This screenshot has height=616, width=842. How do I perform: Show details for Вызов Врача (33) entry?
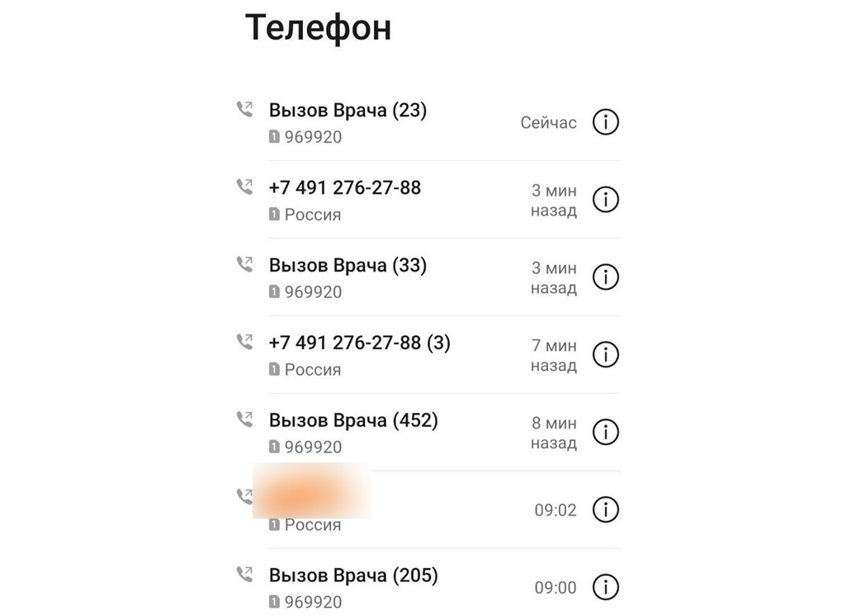(606, 277)
